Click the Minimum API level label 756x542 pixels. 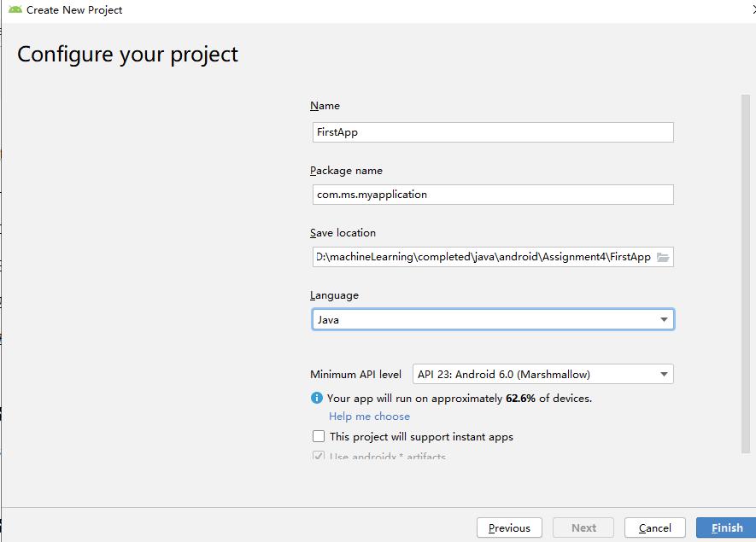coord(355,374)
